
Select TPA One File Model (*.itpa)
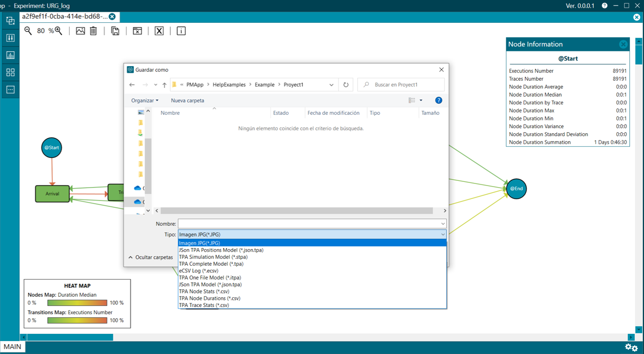point(312,278)
